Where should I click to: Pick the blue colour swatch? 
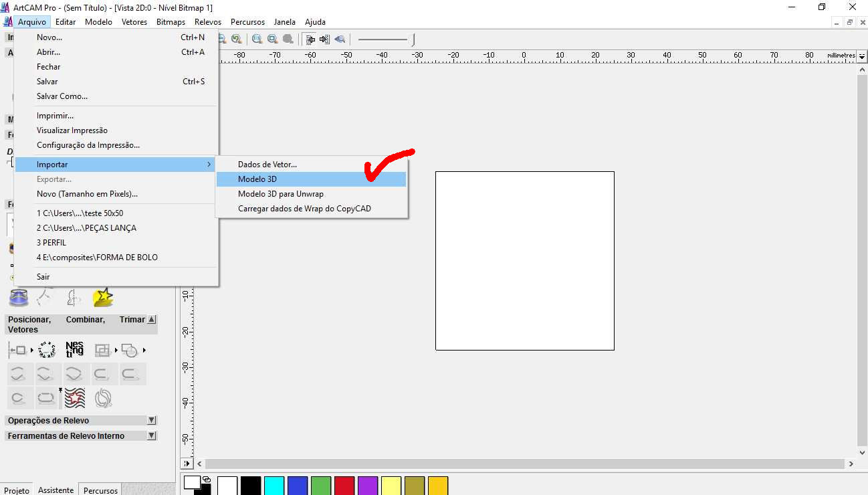[298, 486]
